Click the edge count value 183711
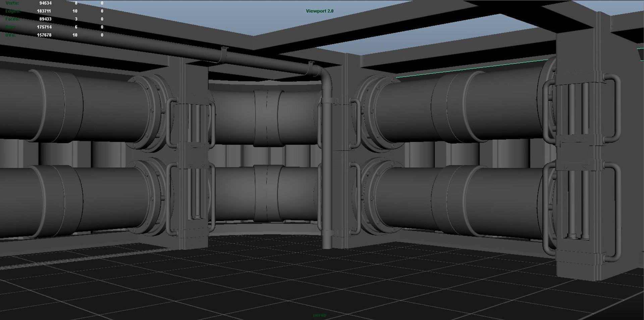The height and width of the screenshot is (320, 644). [44, 11]
